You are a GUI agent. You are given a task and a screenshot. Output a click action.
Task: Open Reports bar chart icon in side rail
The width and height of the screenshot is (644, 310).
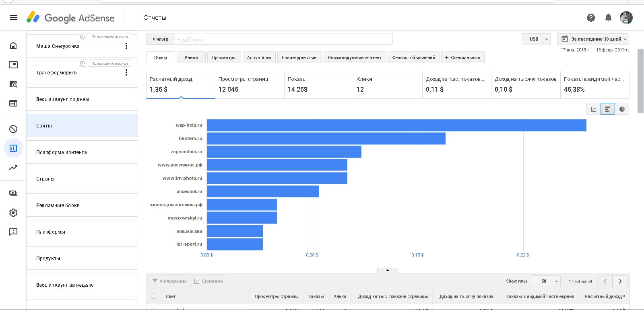click(13, 148)
